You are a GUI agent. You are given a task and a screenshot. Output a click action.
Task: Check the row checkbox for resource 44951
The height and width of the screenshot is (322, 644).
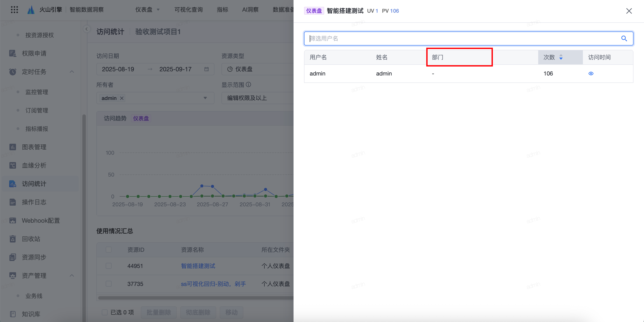(108, 266)
